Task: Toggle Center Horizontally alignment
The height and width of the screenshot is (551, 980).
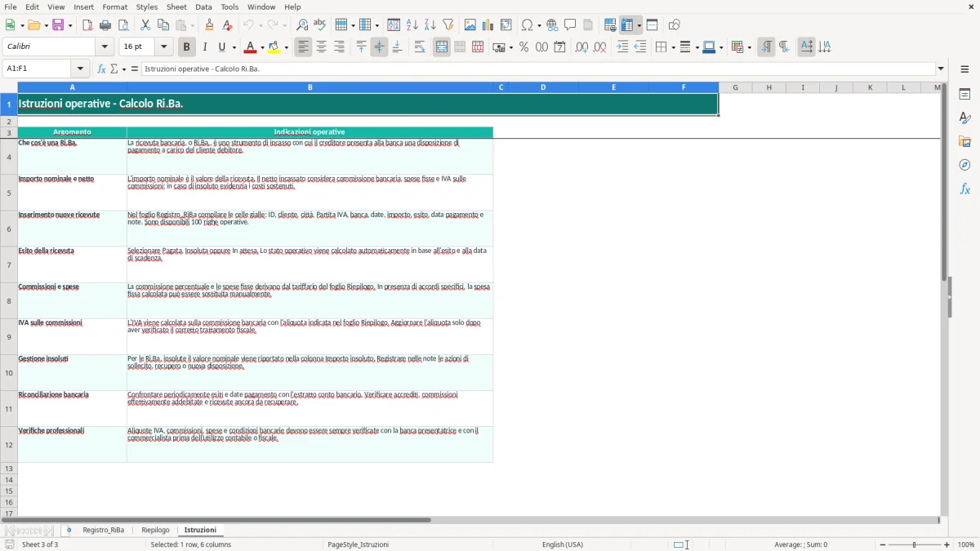Action: click(322, 47)
